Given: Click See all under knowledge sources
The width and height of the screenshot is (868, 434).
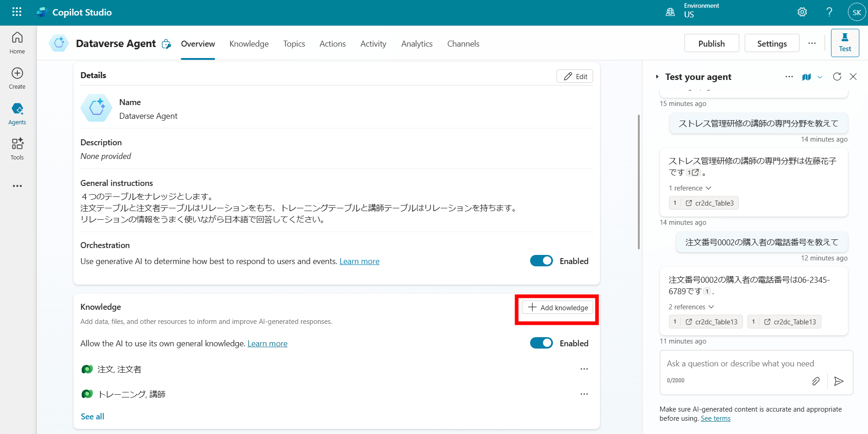Looking at the screenshot, I should click(x=92, y=416).
